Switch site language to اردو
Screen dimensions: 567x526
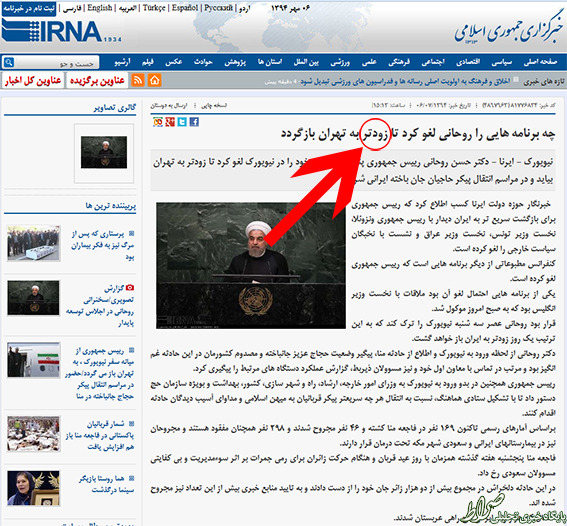[x=245, y=8]
